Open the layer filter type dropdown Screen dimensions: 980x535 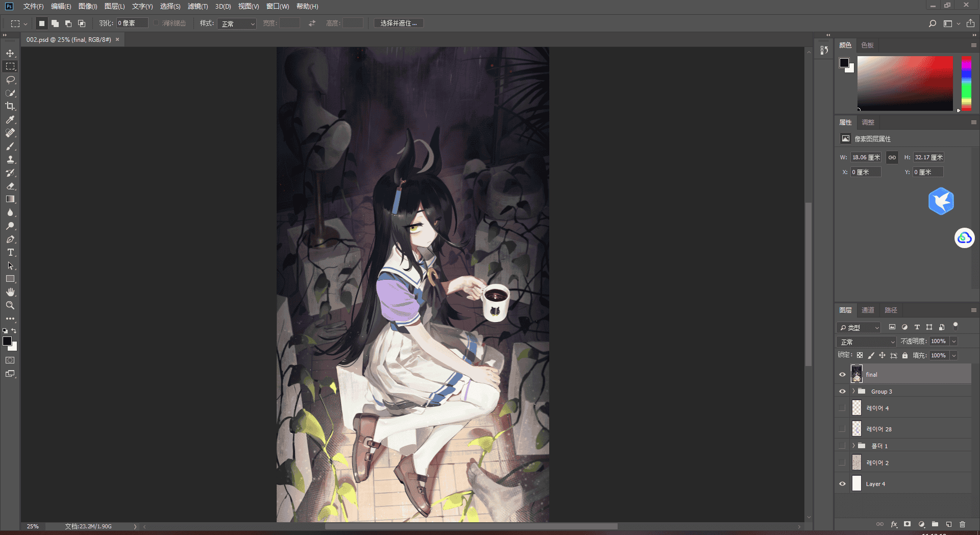pos(859,327)
